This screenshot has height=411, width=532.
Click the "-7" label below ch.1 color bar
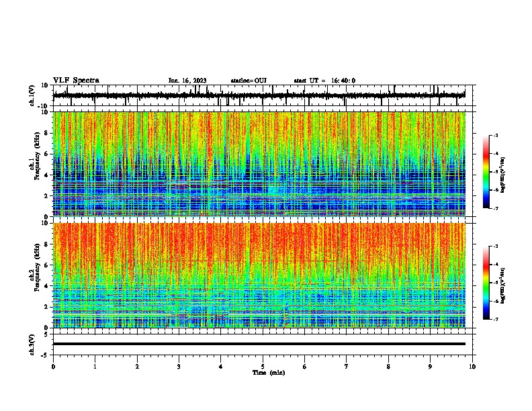[x=496, y=208]
